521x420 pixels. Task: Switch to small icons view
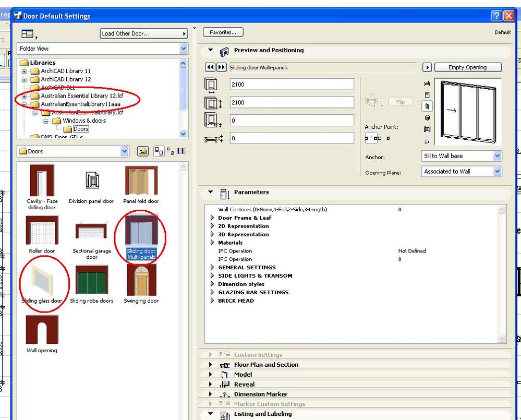pos(171,151)
